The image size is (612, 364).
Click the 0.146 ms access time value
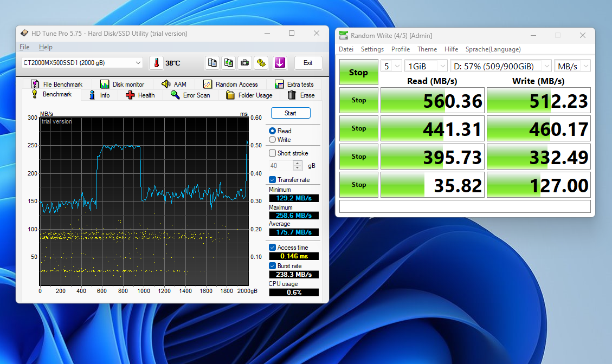pyautogui.click(x=294, y=256)
